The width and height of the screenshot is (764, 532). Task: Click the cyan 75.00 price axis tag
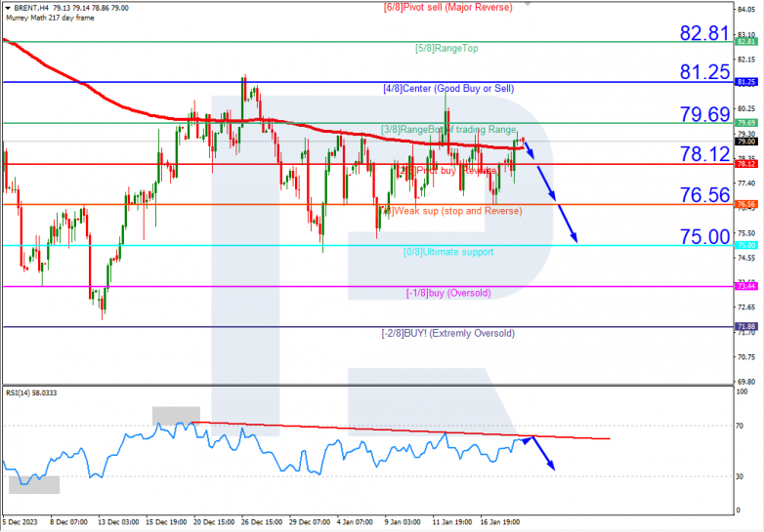point(746,245)
